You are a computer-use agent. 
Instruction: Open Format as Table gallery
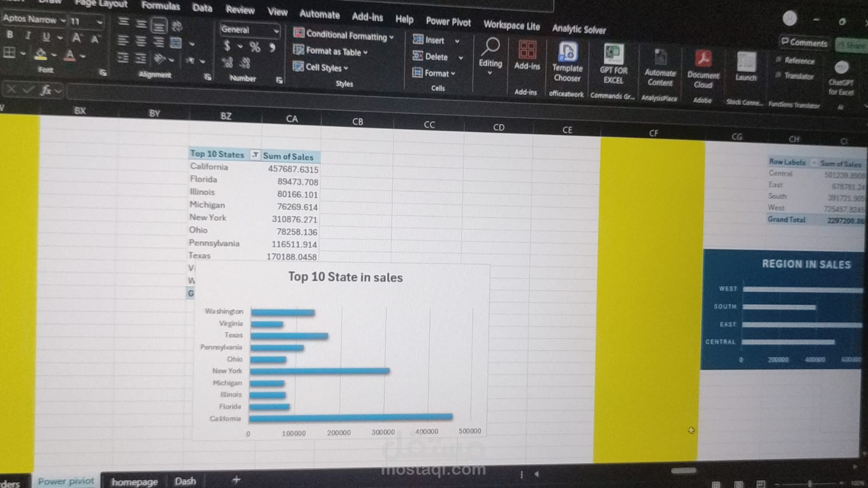331,52
